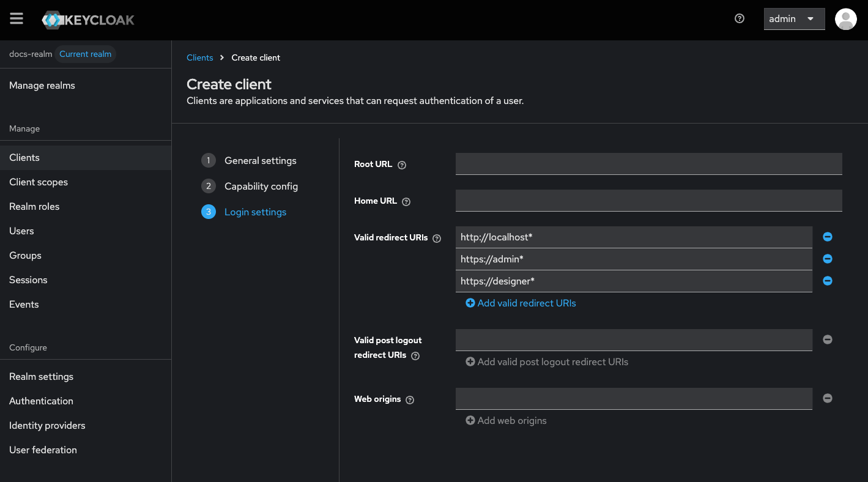Open the help icon in top header
868x482 pixels.
click(740, 19)
